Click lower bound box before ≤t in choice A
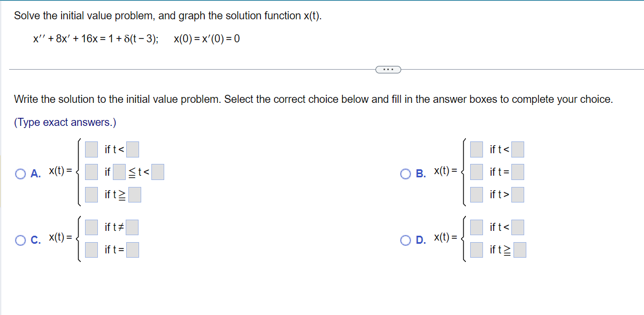This screenshot has width=644, height=315. 120,172
